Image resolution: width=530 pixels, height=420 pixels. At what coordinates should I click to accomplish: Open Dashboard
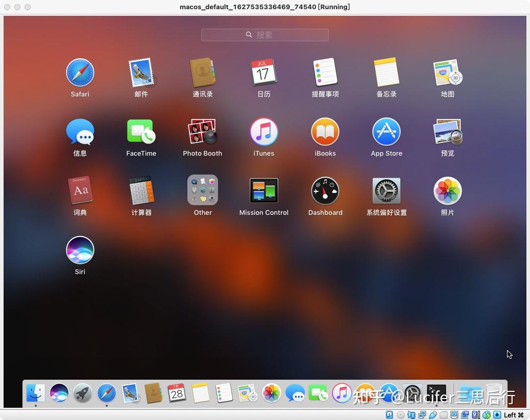[x=325, y=190]
